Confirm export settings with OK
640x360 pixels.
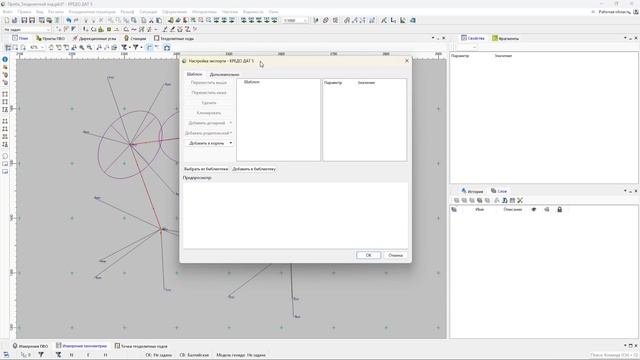(x=368, y=255)
